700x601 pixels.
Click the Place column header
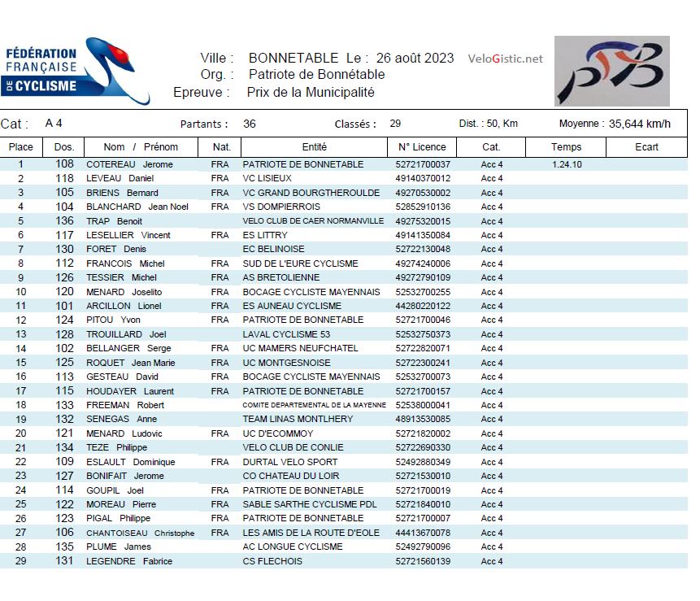pos(21,147)
